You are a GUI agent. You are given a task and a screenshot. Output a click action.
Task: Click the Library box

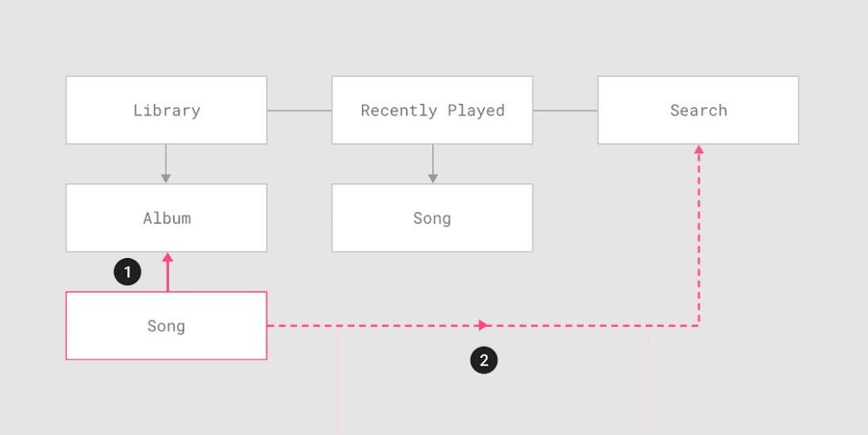coord(167,110)
